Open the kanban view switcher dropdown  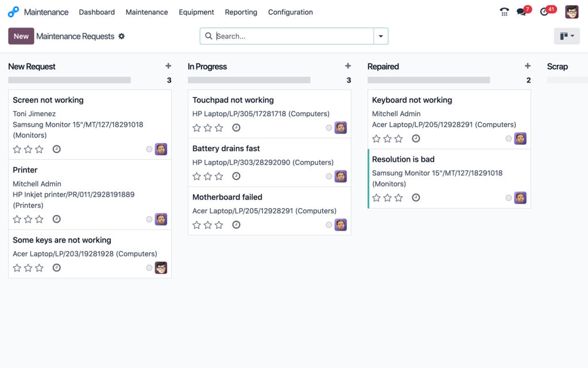coord(567,36)
